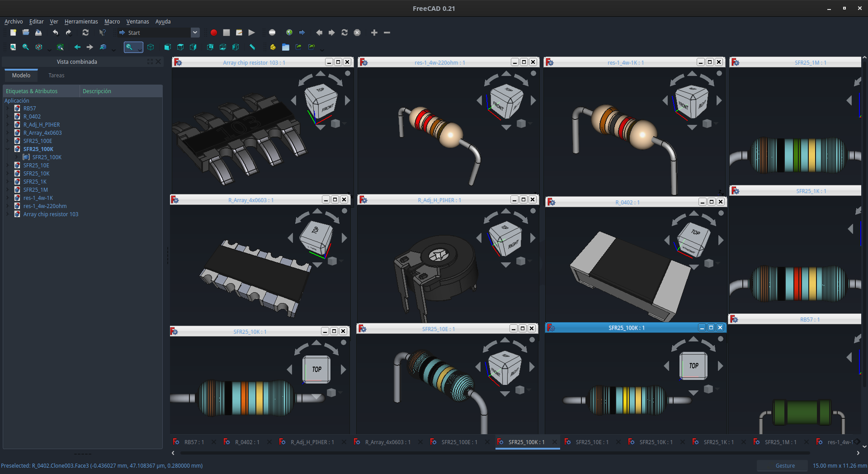Click the Refresh recompute icon
Screen dimensions: 868x474
coord(85,33)
